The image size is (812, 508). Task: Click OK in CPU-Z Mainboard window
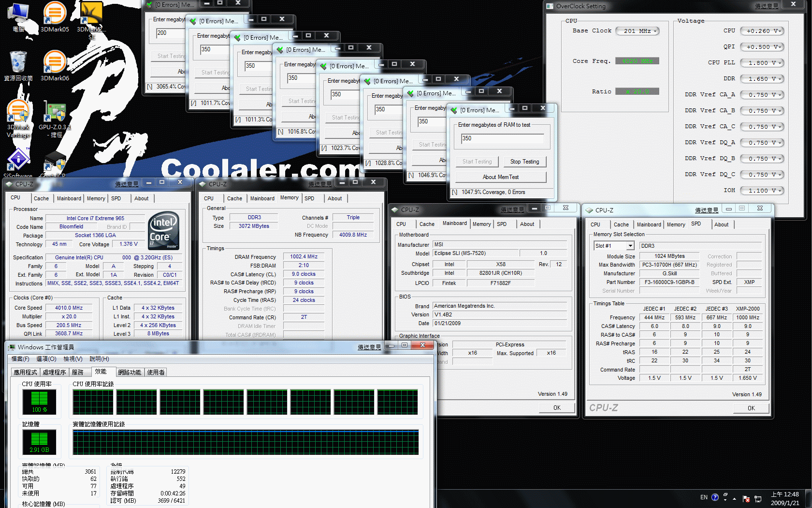point(557,408)
